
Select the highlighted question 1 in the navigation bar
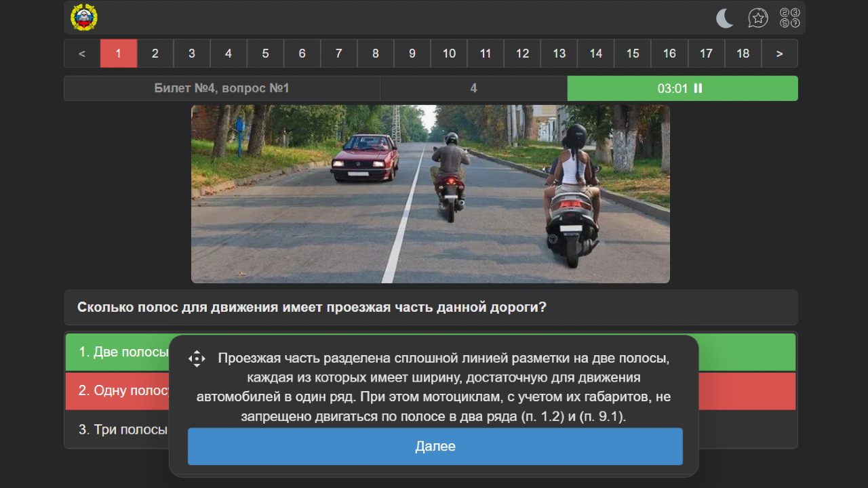(x=119, y=53)
